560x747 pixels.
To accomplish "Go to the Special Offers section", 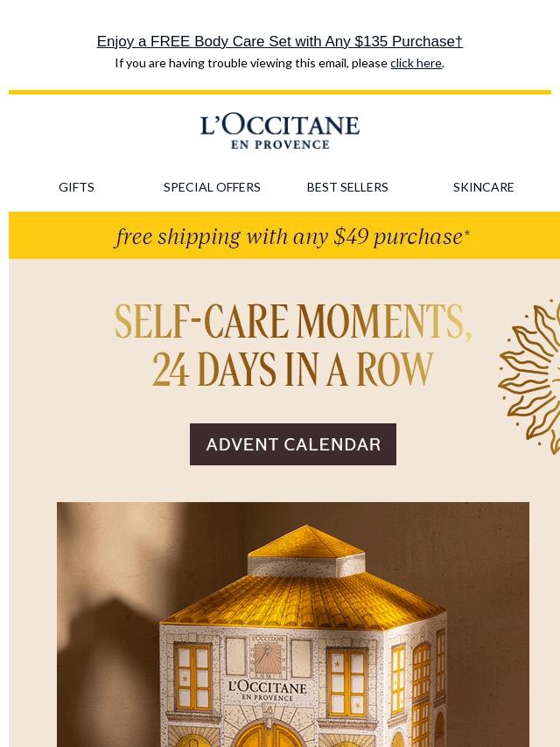I will (x=212, y=187).
